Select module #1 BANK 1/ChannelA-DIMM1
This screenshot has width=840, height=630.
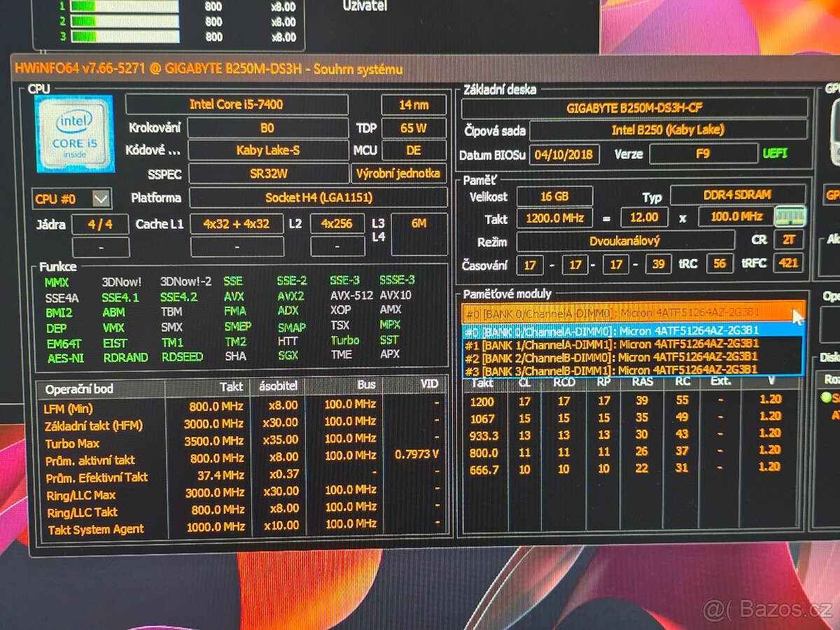click(x=633, y=344)
